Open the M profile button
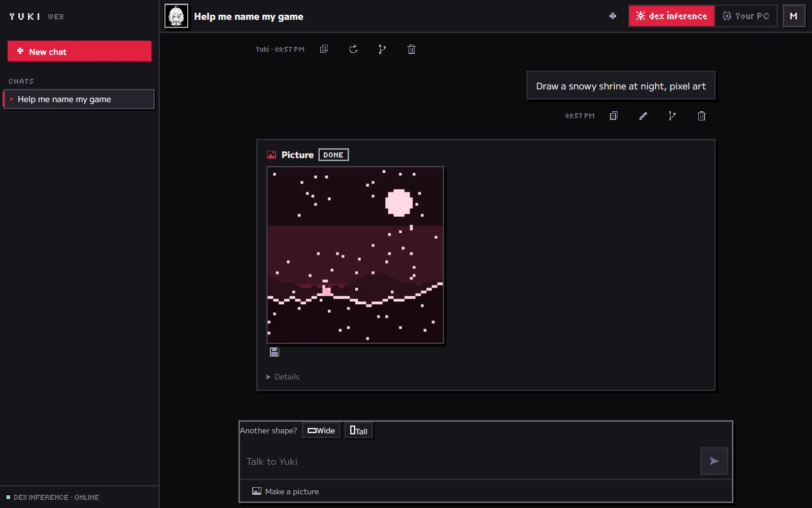The height and width of the screenshot is (508, 812). pos(794,16)
